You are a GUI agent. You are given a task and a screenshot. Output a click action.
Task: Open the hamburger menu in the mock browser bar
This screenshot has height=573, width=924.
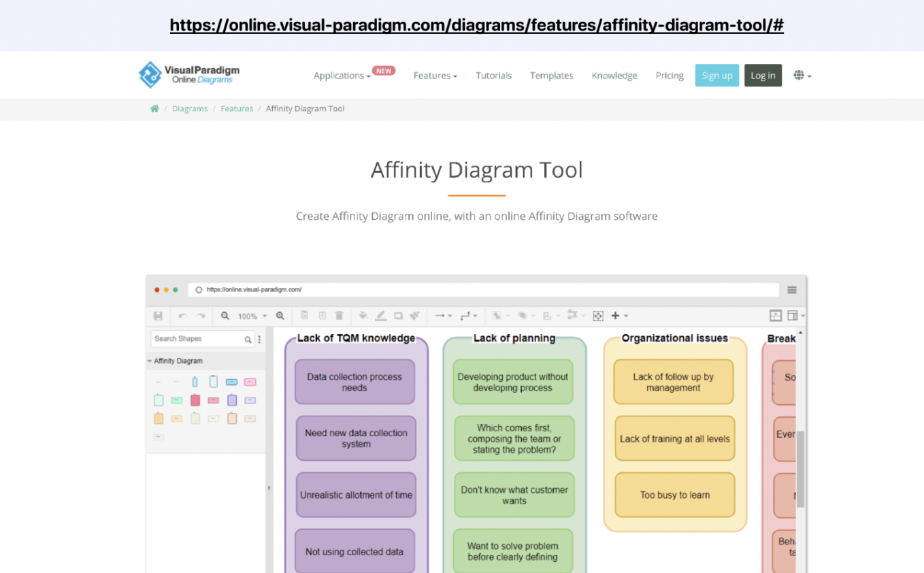(792, 290)
